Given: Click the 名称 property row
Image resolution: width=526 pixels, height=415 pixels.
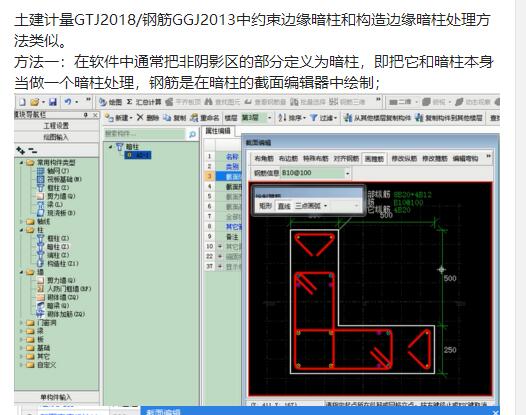Looking at the screenshot, I should pos(223,156).
